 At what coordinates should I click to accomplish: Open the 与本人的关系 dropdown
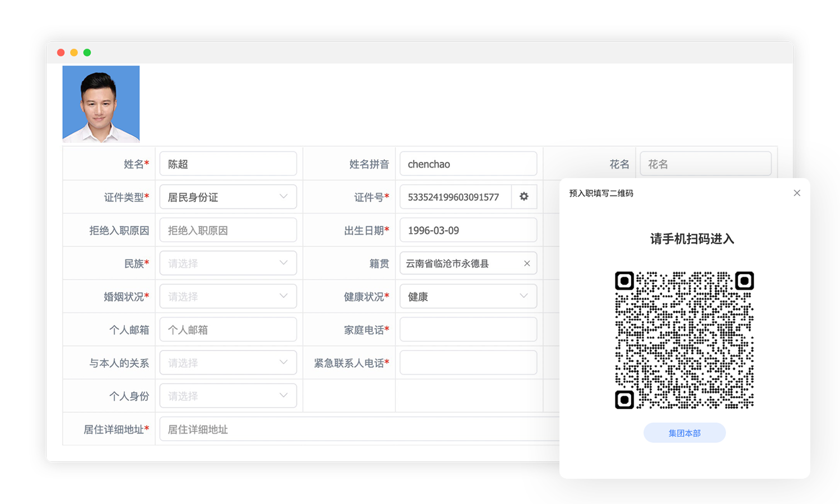tap(228, 362)
